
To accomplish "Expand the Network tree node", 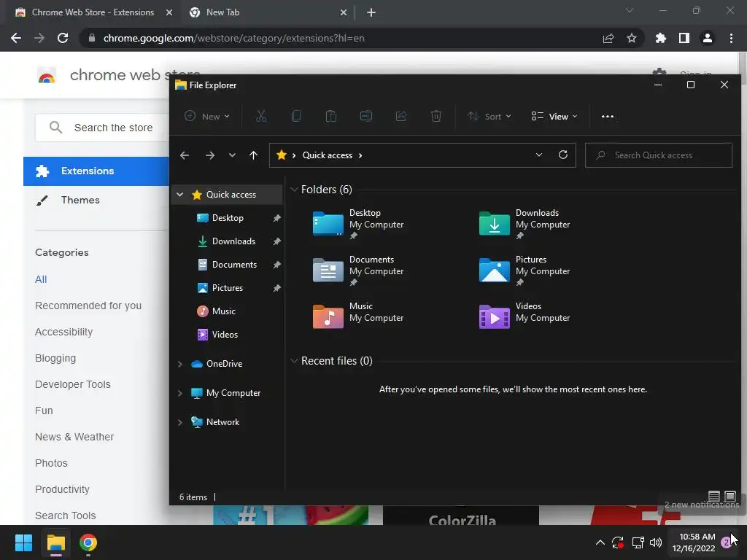I will [x=179, y=422].
